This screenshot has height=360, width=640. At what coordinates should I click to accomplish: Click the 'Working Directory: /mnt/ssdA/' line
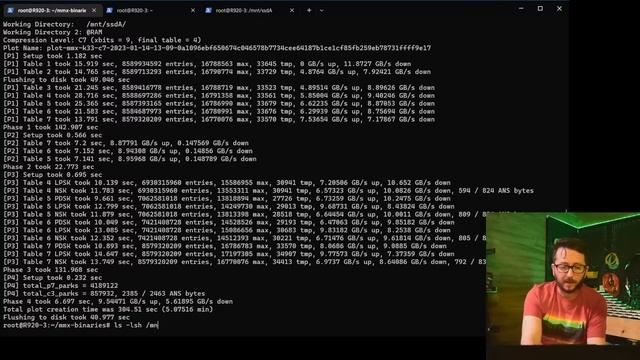point(64,24)
